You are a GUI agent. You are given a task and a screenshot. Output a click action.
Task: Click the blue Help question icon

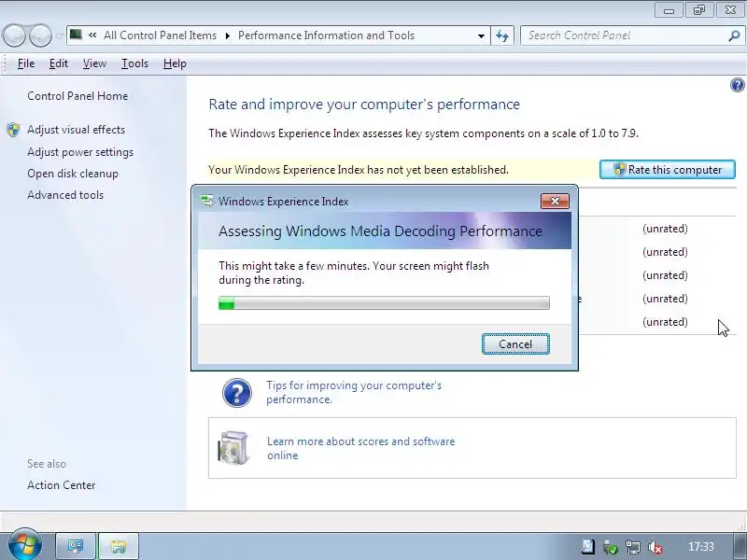pos(737,85)
